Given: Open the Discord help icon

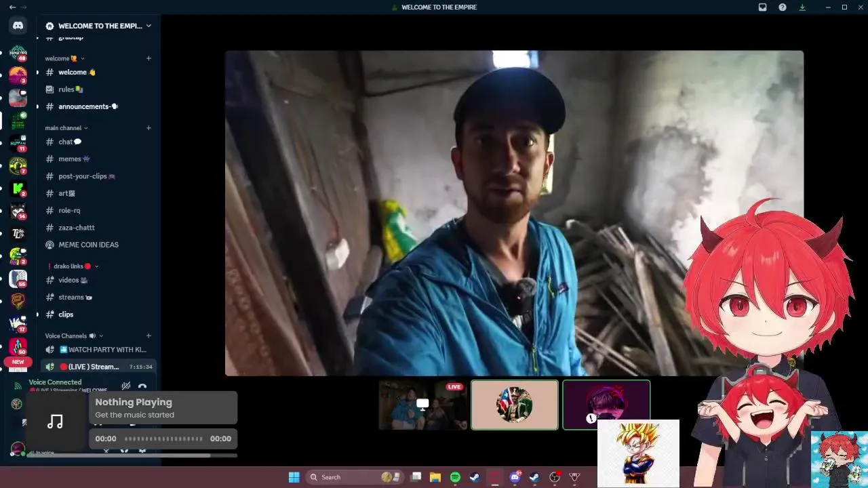Looking at the screenshot, I should pyautogui.click(x=783, y=7).
